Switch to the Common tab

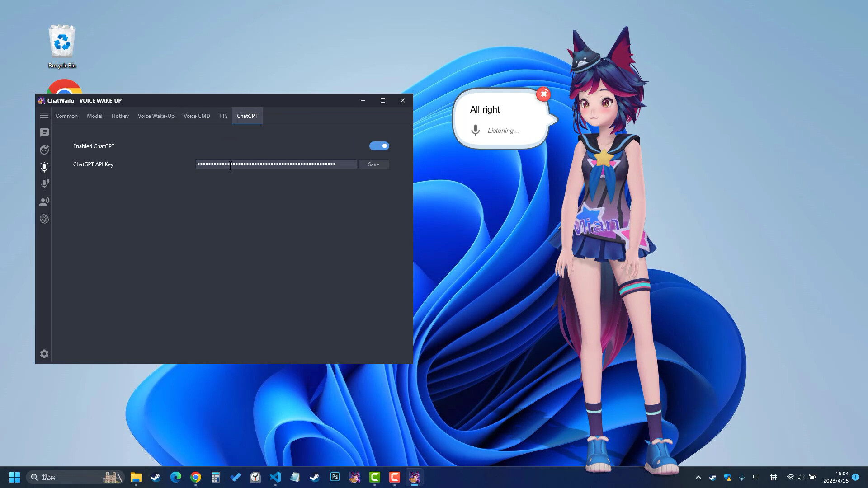pos(66,116)
